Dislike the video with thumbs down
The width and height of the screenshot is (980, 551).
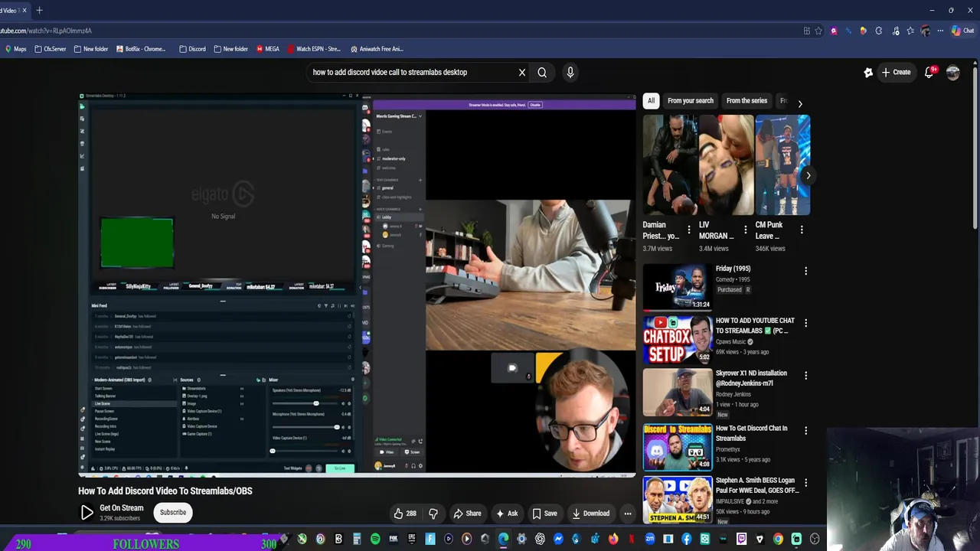coord(433,514)
